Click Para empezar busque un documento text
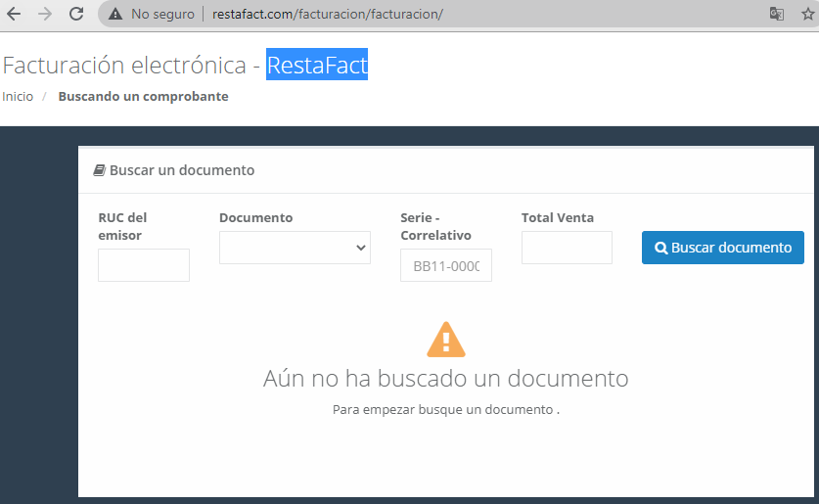 tap(446, 409)
